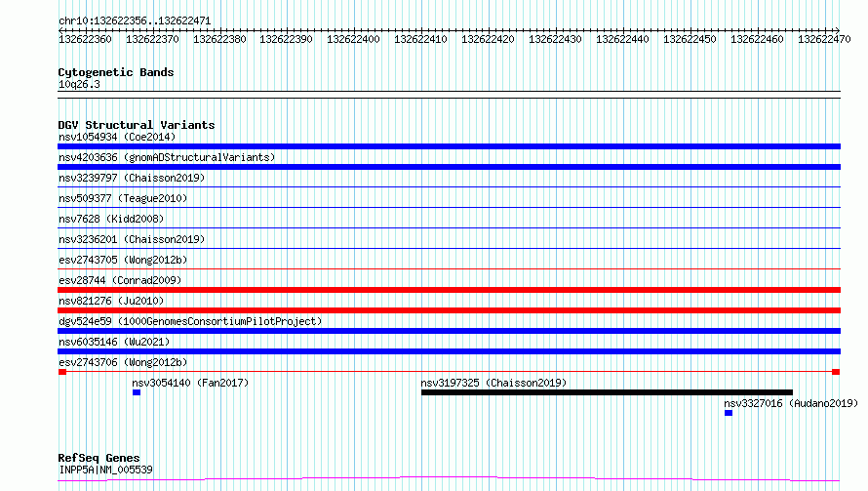868x491 pixels.
Task: Click the RefSeq Genes track heading
Action: 99,459
